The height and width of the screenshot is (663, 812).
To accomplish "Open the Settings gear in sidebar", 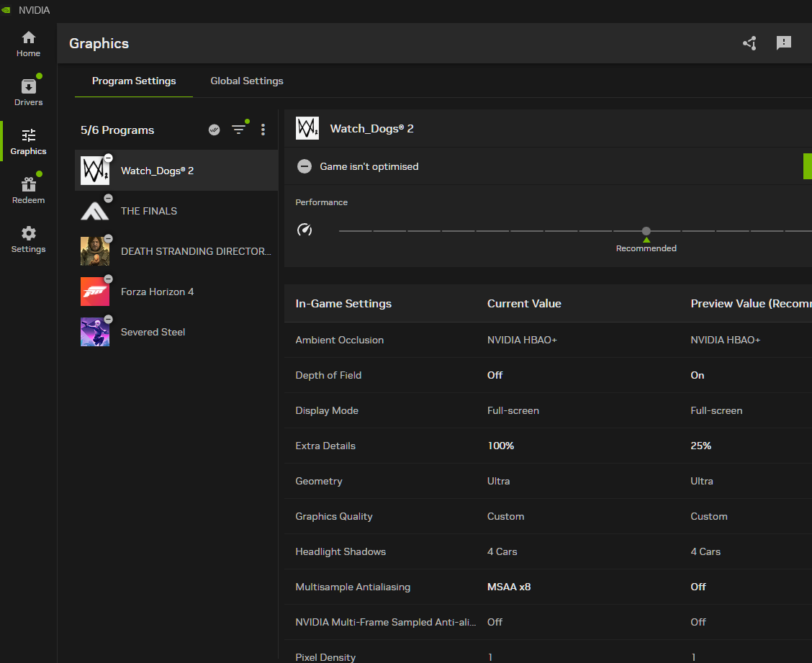I will (28, 240).
